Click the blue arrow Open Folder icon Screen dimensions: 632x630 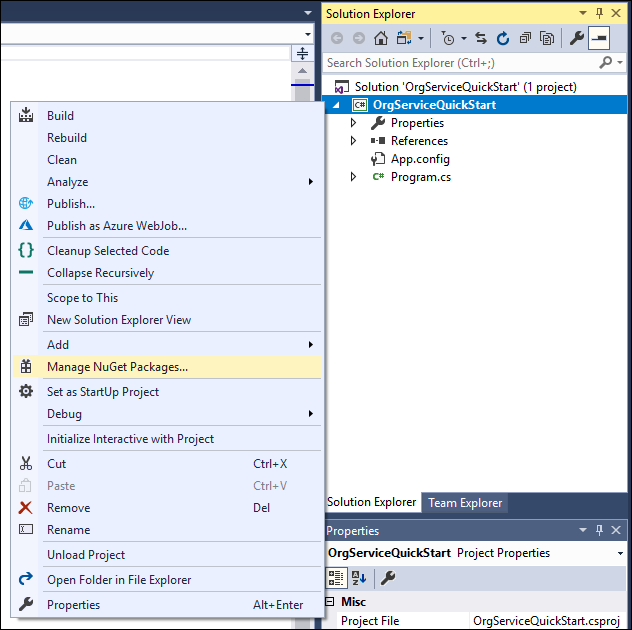tap(26, 579)
